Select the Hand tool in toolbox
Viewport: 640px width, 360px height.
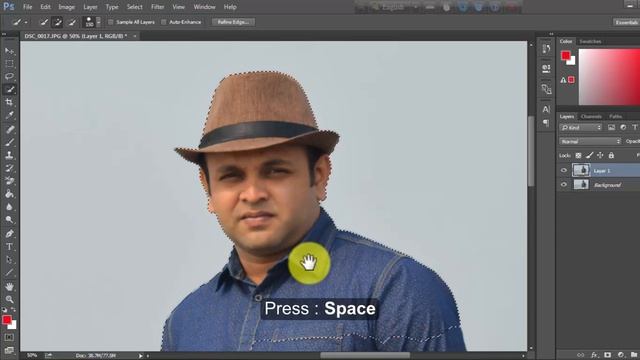tap(9, 287)
